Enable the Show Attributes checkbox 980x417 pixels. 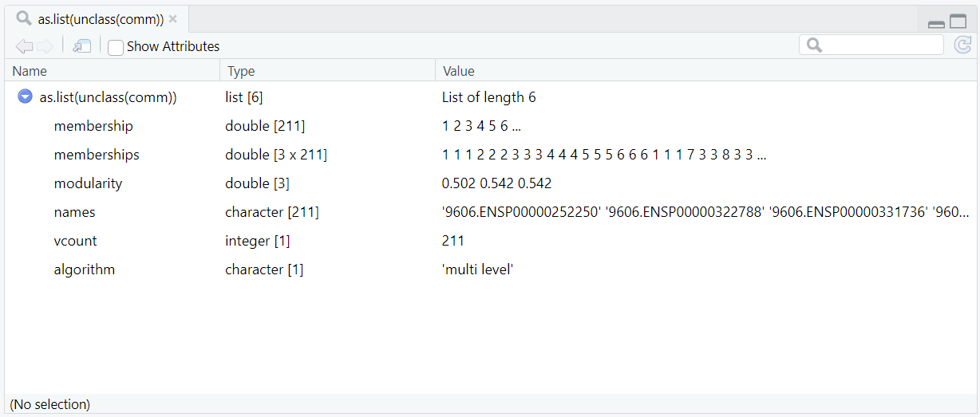pos(116,47)
